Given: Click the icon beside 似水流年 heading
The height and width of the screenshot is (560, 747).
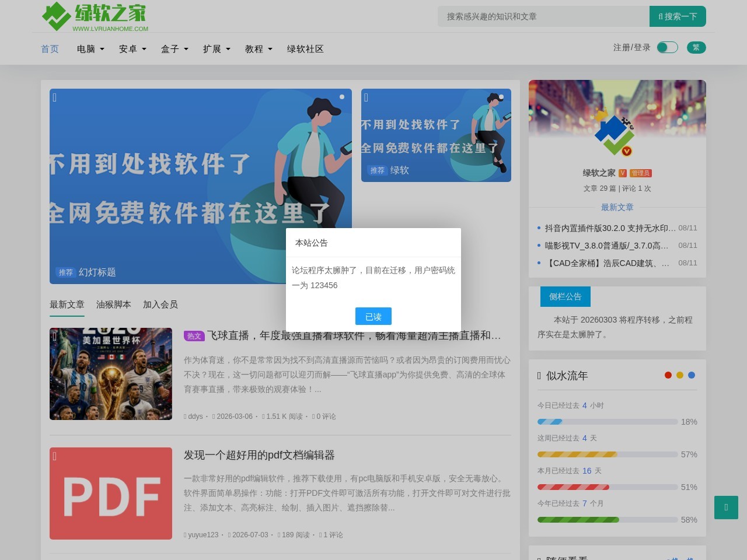Looking at the screenshot, I should (x=539, y=376).
